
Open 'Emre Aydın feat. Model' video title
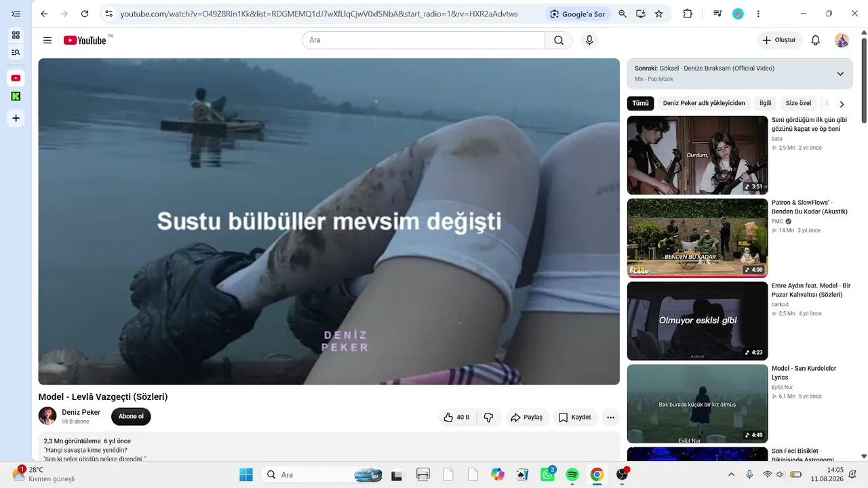coord(811,290)
